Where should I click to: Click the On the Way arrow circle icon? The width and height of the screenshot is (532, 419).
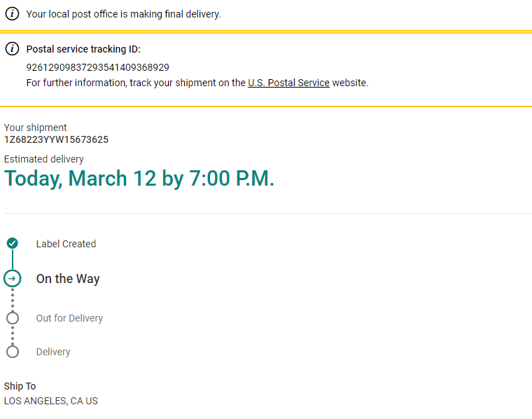pos(12,278)
